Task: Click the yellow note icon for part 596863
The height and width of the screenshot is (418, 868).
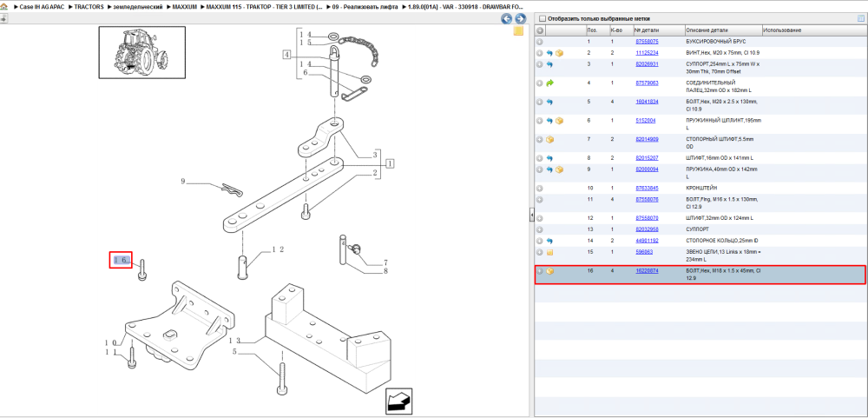Action: pyautogui.click(x=549, y=252)
